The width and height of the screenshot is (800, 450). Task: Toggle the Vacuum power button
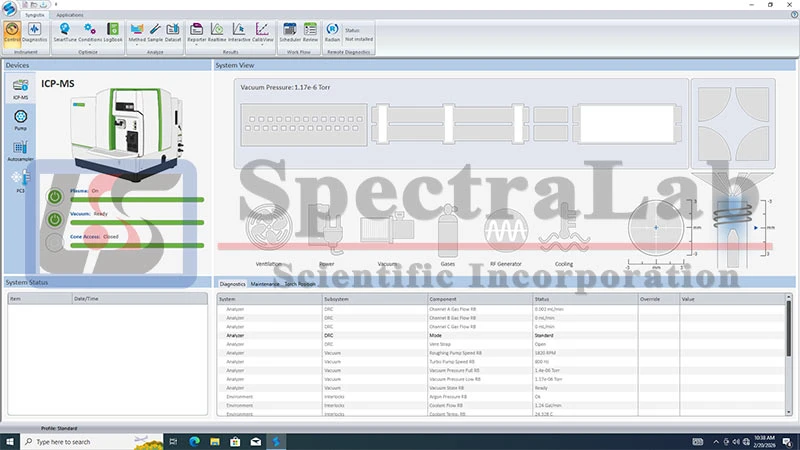pyautogui.click(x=54, y=219)
